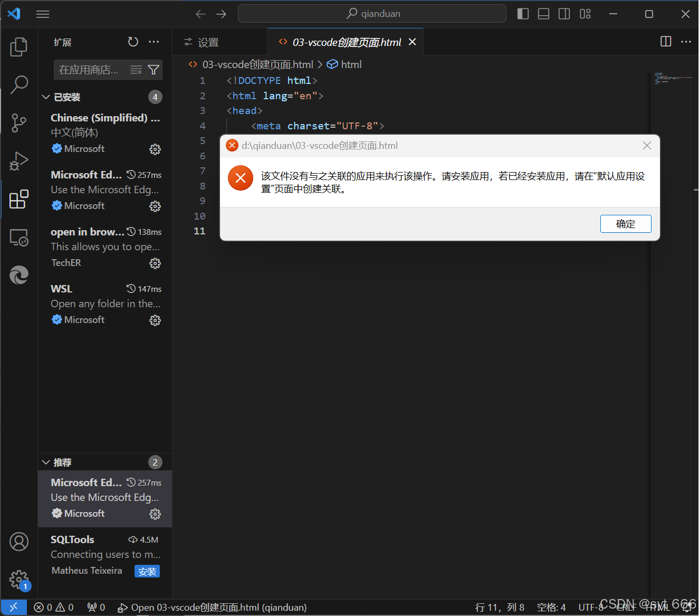Refresh the extensions list
699x616 pixels.
coord(133,42)
